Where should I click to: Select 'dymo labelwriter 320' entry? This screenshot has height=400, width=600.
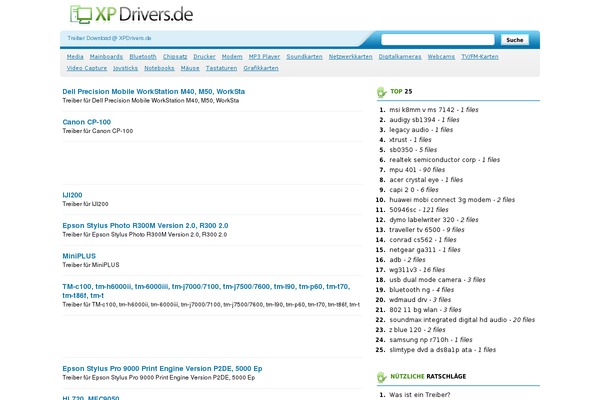tap(422, 220)
